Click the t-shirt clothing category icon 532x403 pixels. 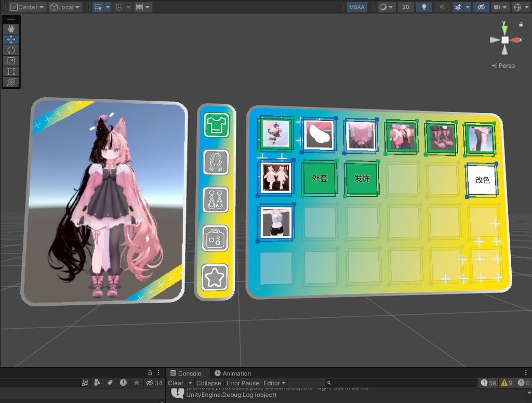coord(217,125)
